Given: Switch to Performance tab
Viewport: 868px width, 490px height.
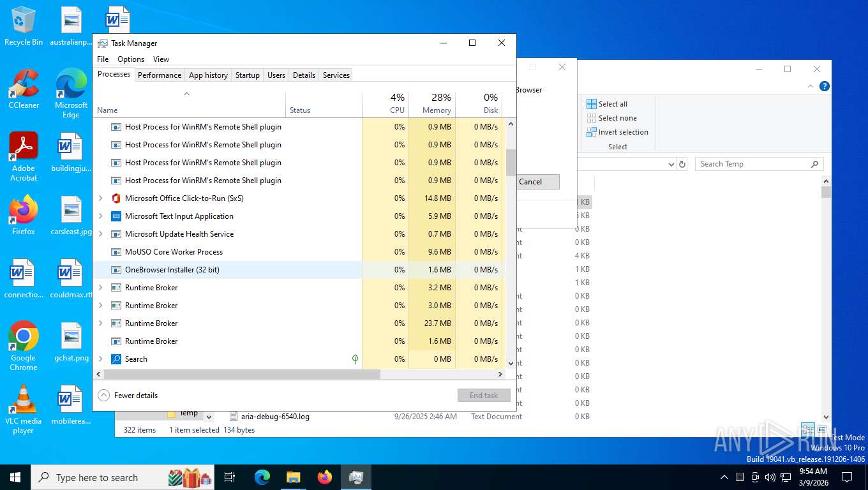Looking at the screenshot, I should pyautogui.click(x=160, y=75).
